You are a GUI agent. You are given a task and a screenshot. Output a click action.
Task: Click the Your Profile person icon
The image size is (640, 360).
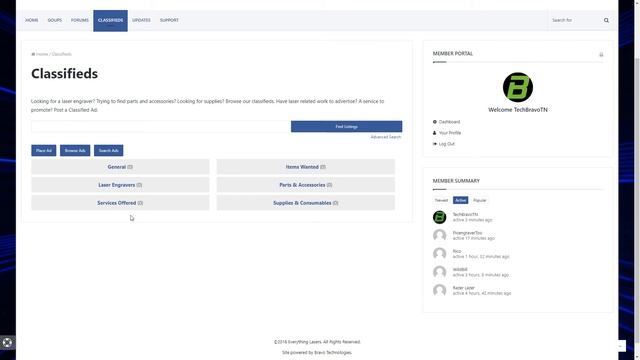pyautogui.click(x=435, y=133)
